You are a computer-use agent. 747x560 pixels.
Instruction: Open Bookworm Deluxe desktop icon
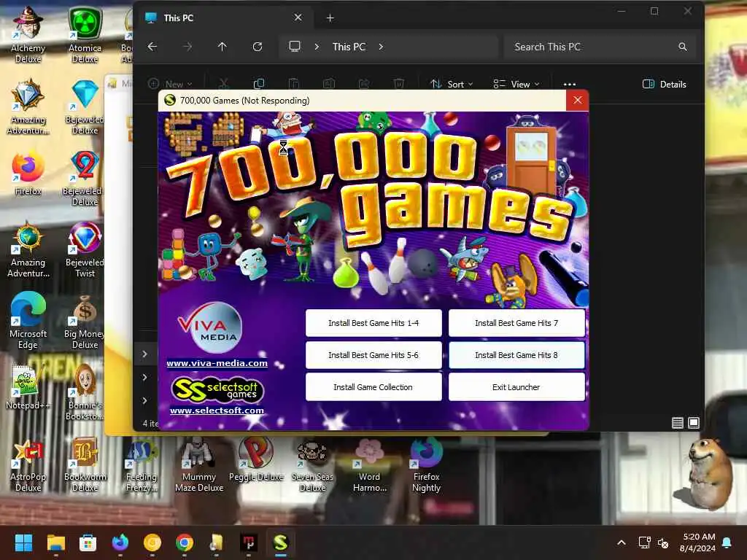pos(85,464)
